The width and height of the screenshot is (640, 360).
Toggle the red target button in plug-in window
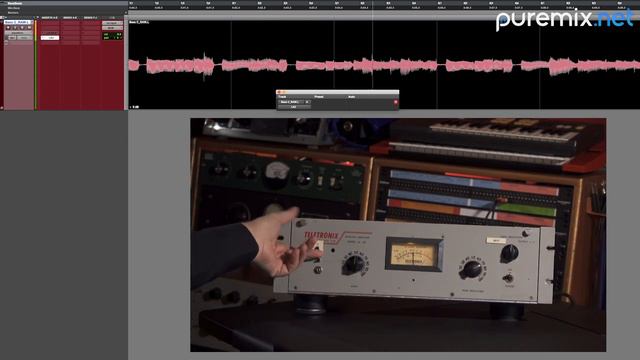pos(396,102)
